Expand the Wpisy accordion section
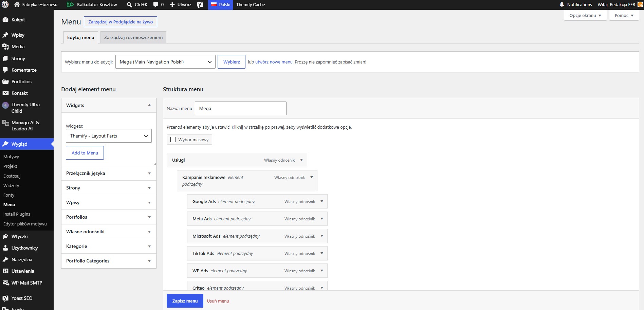Image resolution: width=644 pixels, height=310 pixels. click(109, 202)
